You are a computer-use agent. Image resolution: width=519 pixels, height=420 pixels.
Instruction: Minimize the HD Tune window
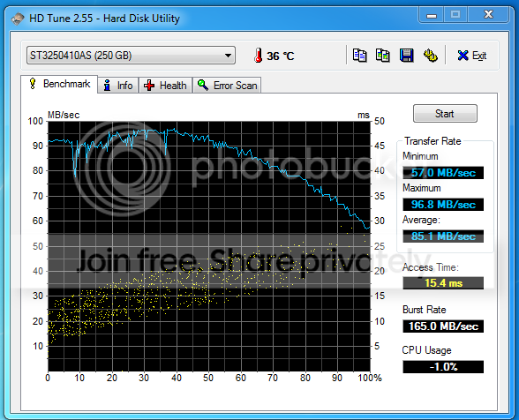[x=432, y=15]
